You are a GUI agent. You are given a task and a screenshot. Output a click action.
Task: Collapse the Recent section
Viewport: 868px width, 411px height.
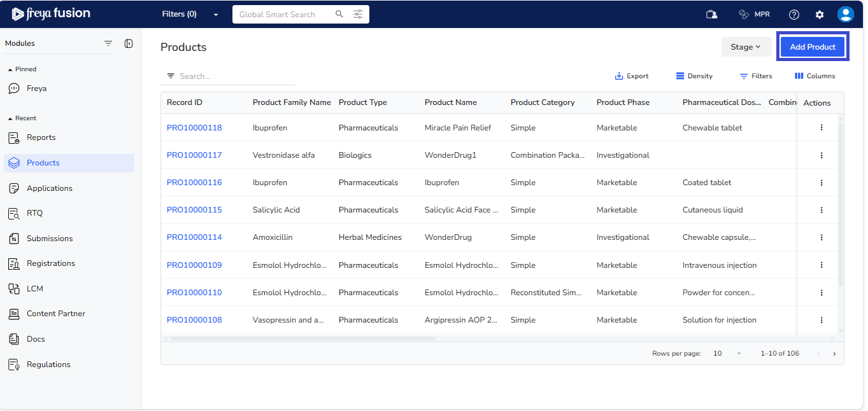pos(10,118)
